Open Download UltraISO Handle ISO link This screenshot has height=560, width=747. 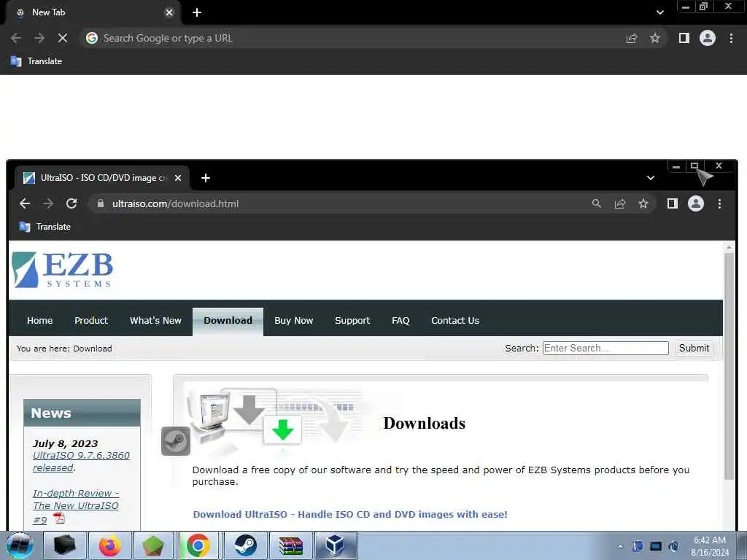[350, 514]
